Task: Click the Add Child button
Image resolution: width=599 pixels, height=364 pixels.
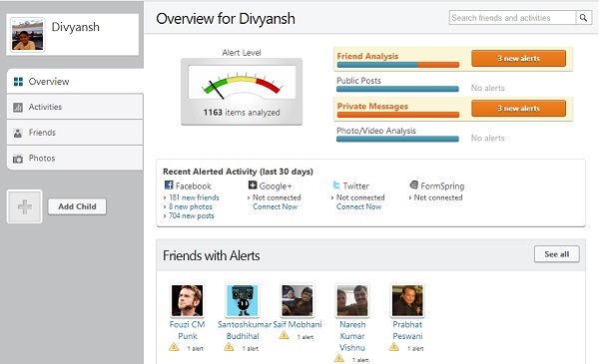Action: tap(77, 206)
